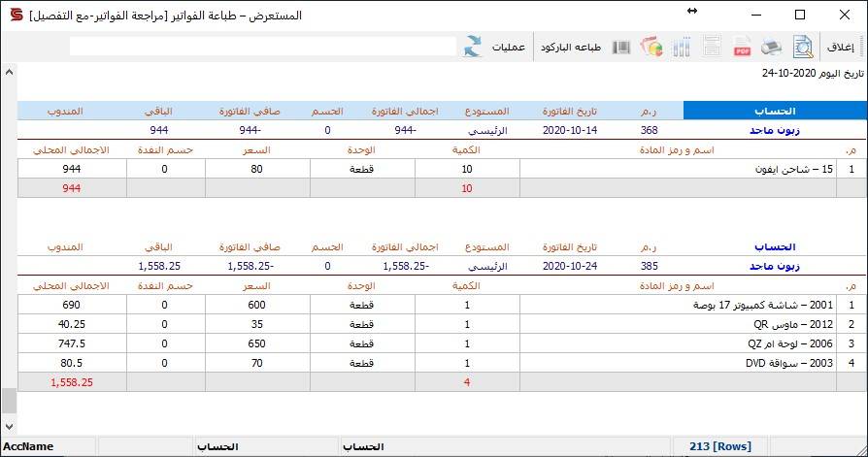
Task: Refresh data with blue arrows icon
Action: point(472,47)
